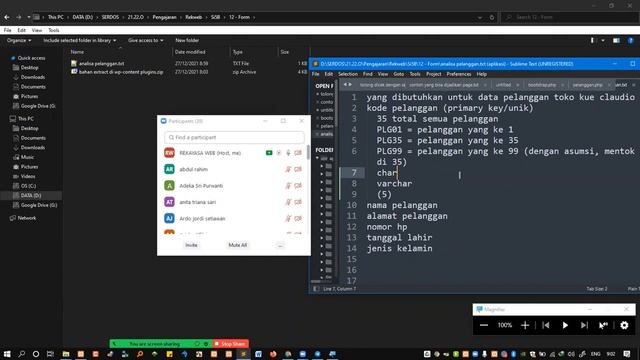640x360 pixels.
Task: Select Network in the navigation pane
Action: (27, 218)
